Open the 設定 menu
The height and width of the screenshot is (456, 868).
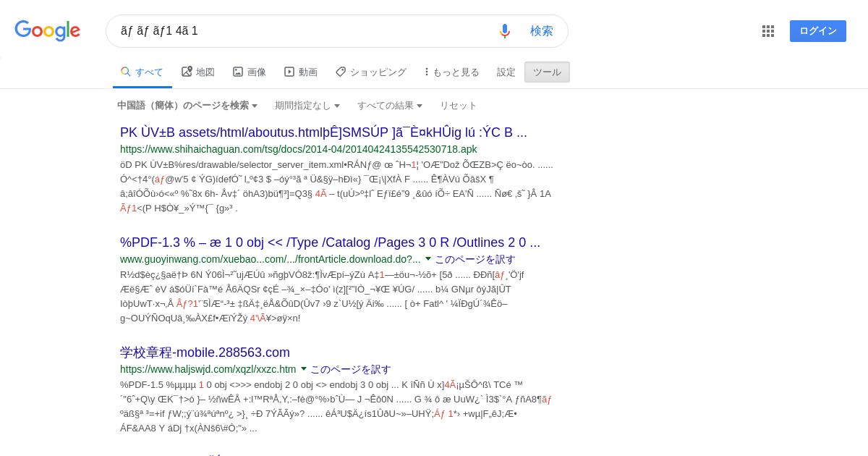(x=506, y=72)
